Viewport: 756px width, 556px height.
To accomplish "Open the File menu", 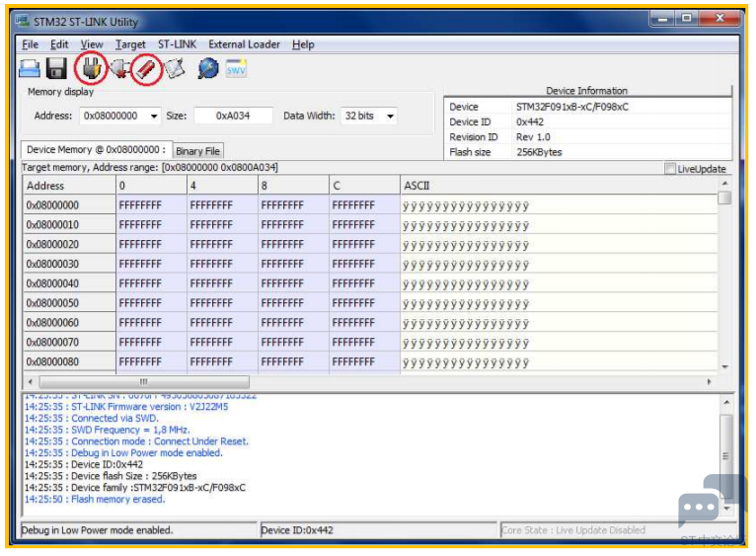I will 30,44.
